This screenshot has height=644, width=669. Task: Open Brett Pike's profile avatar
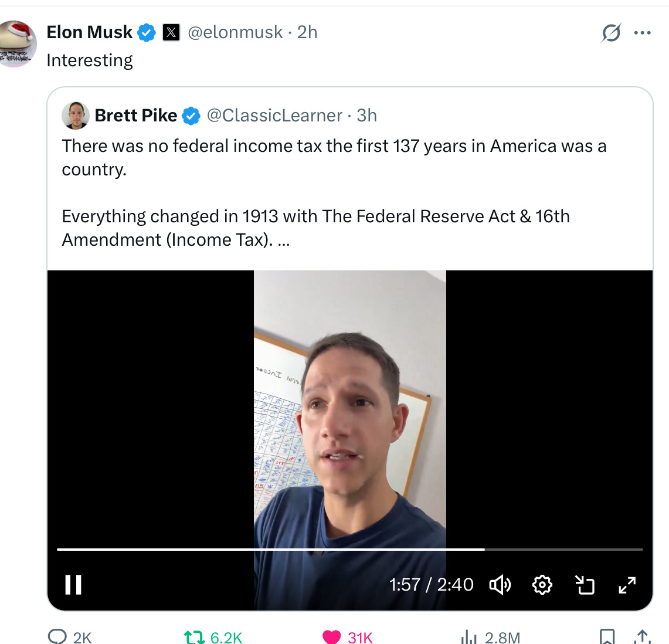click(76, 116)
